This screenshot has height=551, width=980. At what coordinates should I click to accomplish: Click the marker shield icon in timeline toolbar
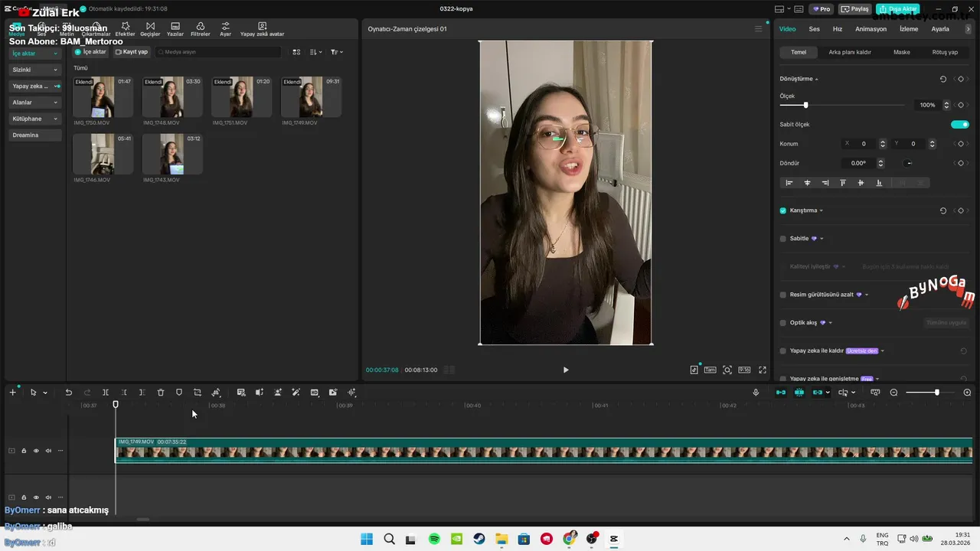click(179, 393)
